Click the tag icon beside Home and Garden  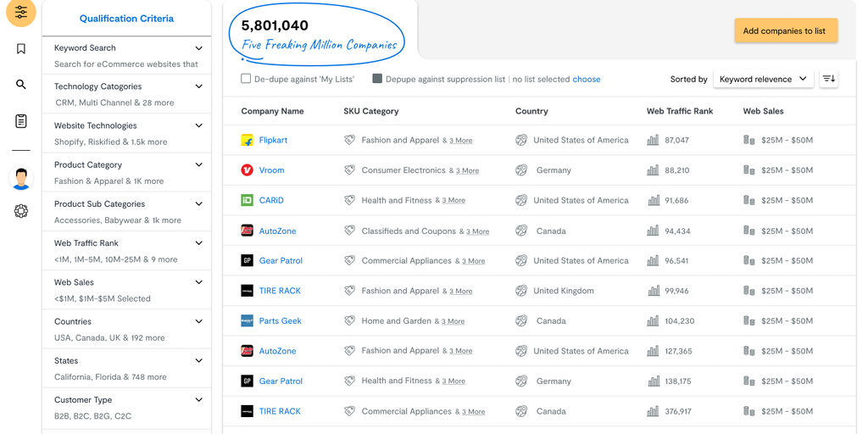349,320
